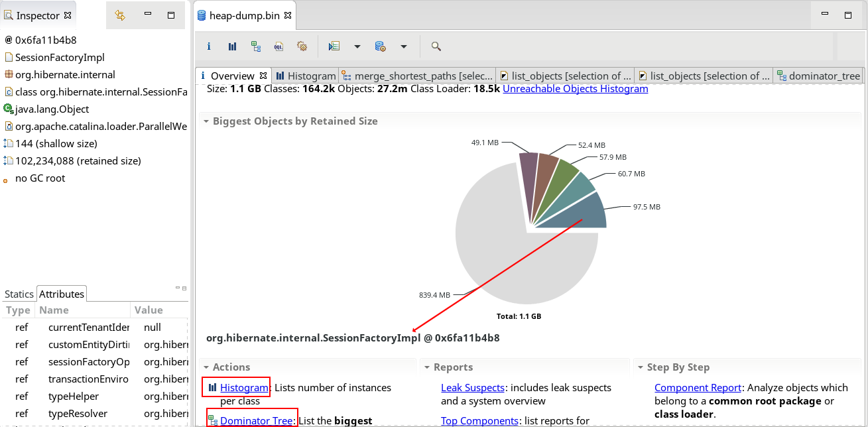The height and width of the screenshot is (427, 868).
Task: Collapse the Biggest Objects by Retained Size section
Action: coord(207,121)
